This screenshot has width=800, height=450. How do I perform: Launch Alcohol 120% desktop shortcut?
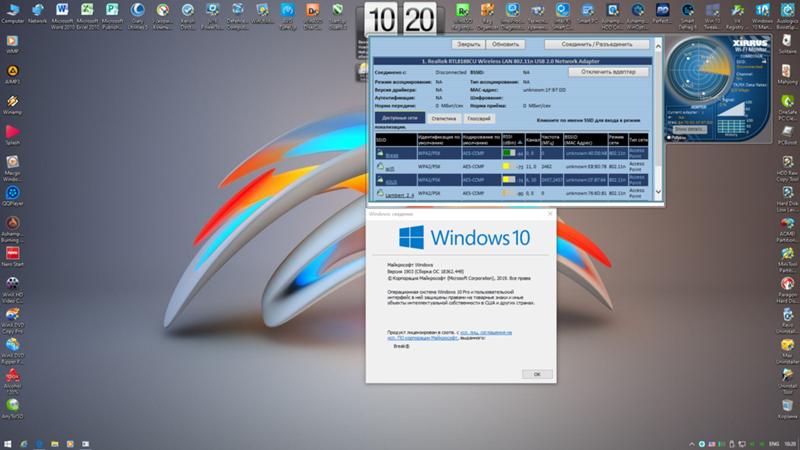(x=12, y=381)
